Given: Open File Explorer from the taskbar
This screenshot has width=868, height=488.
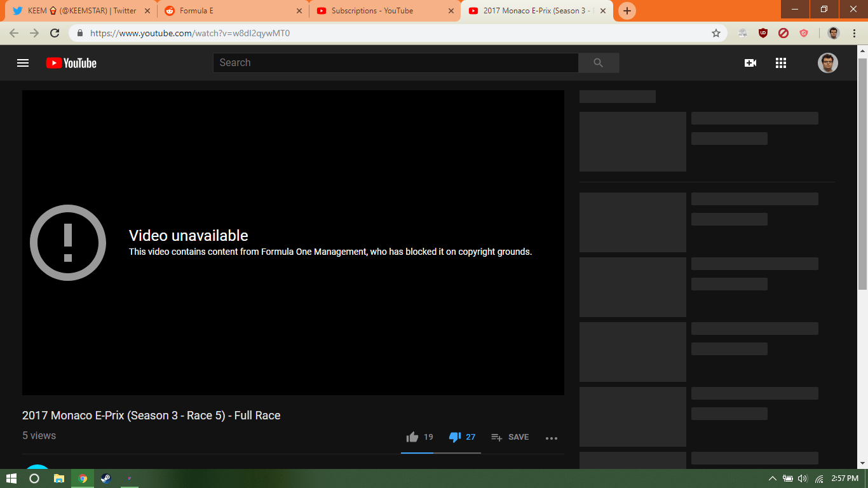Looking at the screenshot, I should [x=59, y=478].
